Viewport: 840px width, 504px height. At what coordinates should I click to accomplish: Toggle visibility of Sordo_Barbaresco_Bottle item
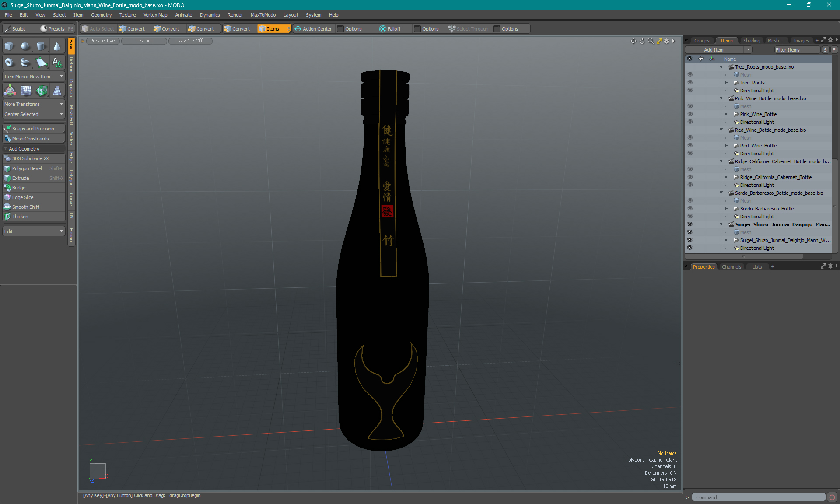[690, 209]
